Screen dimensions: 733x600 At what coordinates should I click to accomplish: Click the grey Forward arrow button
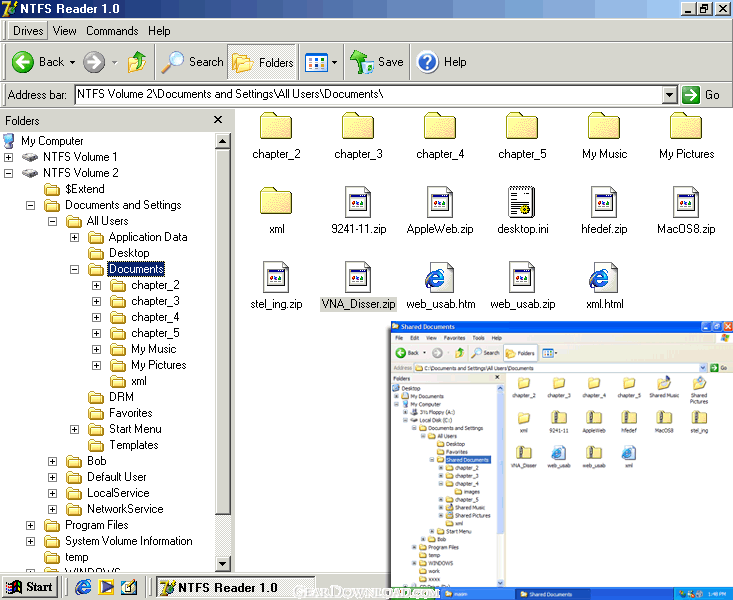coord(94,62)
